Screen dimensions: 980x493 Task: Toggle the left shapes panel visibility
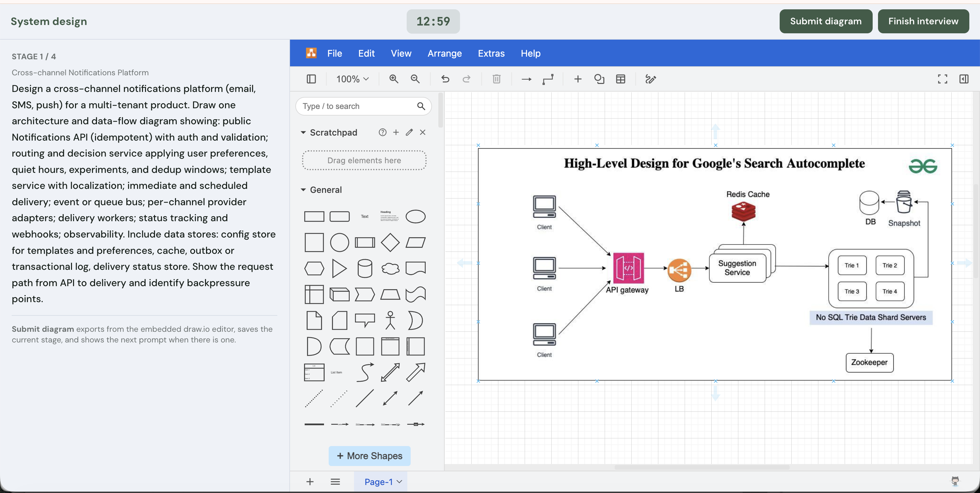(x=311, y=79)
